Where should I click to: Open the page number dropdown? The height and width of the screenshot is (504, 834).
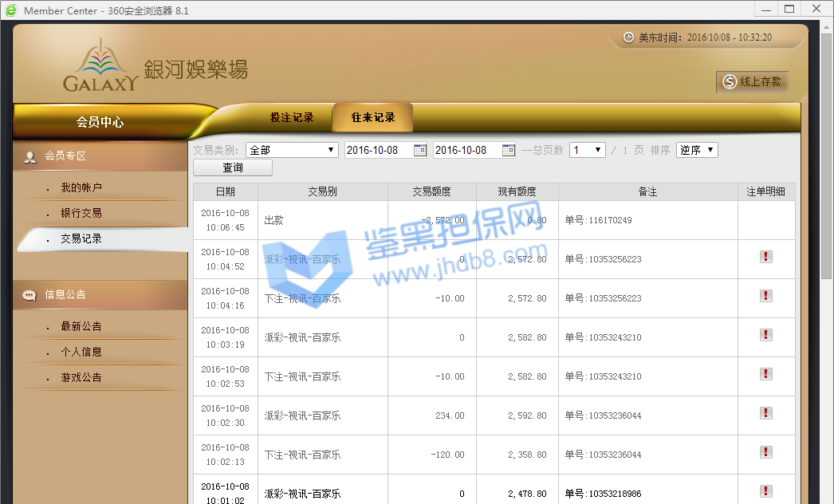[x=587, y=150]
